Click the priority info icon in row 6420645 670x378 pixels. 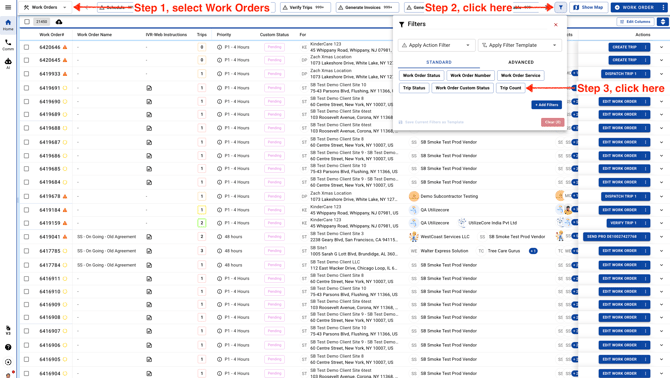pos(219,60)
